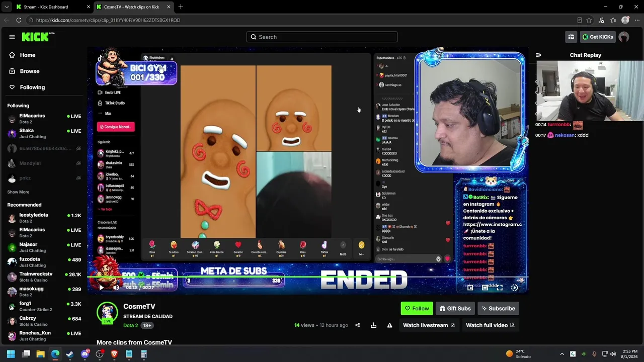Open the user profile avatar menu
644x362 pixels.
coord(624,37)
